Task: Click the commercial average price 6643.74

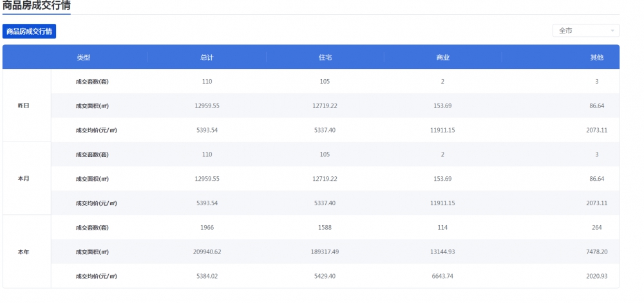Action: 443,277
